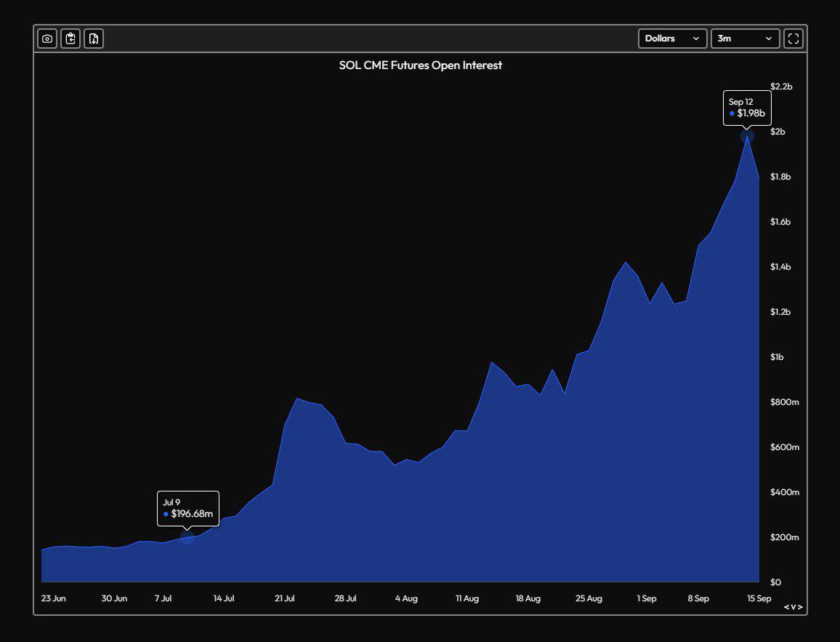Select the copy-to-clipboard icon
Screen dimensions: 840x642
[70, 39]
